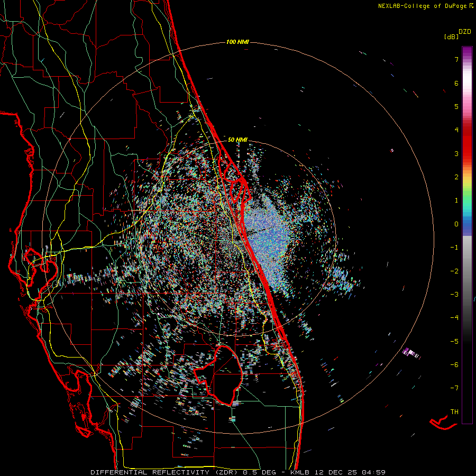Select the "1" label on the scale
Viewport: 476px width, 476px height.
456,200
